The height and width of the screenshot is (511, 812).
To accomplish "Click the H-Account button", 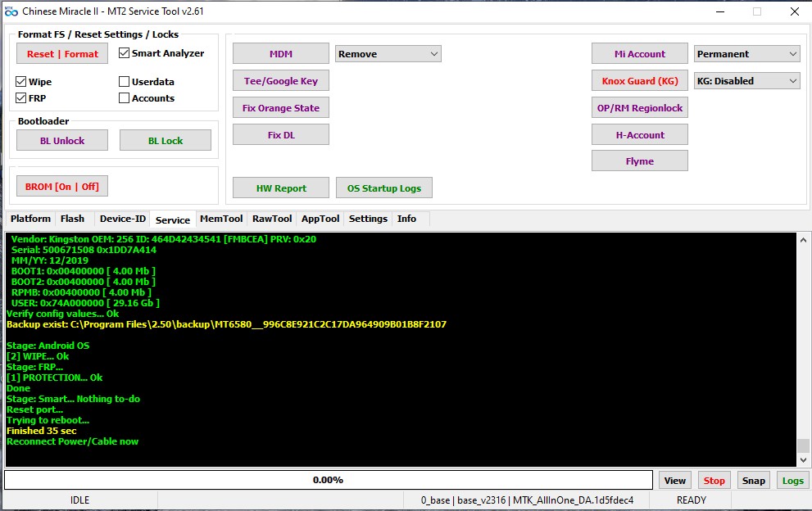I will coord(640,134).
